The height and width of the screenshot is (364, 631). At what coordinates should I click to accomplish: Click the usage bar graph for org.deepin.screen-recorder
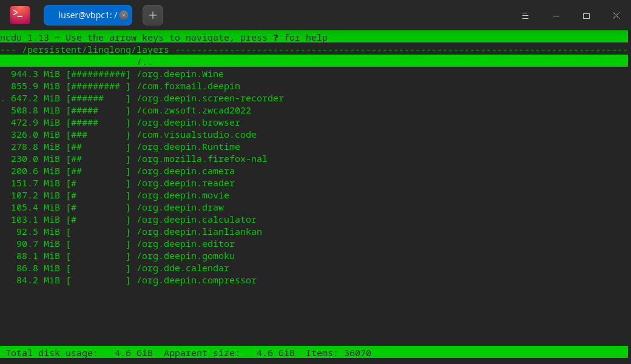[x=98, y=98]
